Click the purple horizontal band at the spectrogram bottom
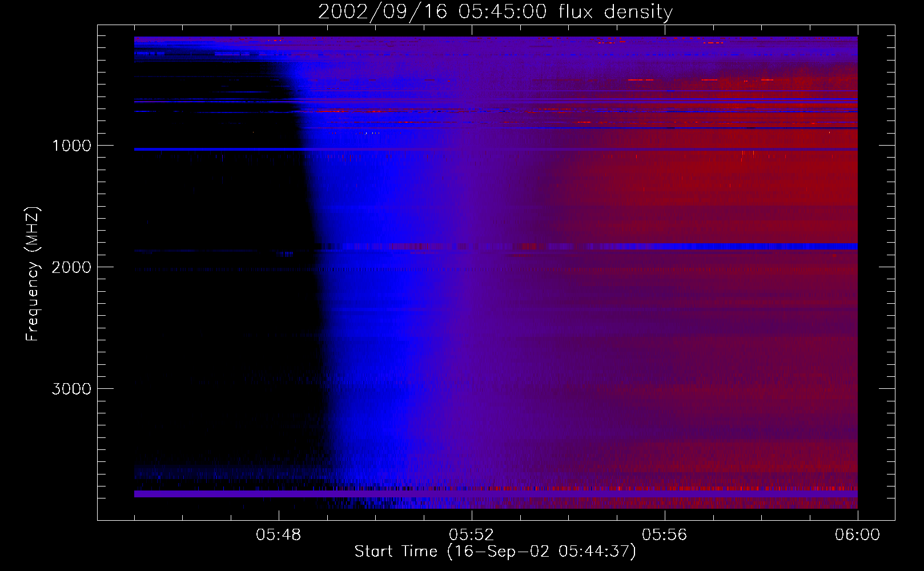The width and height of the screenshot is (924, 571). (496, 494)
